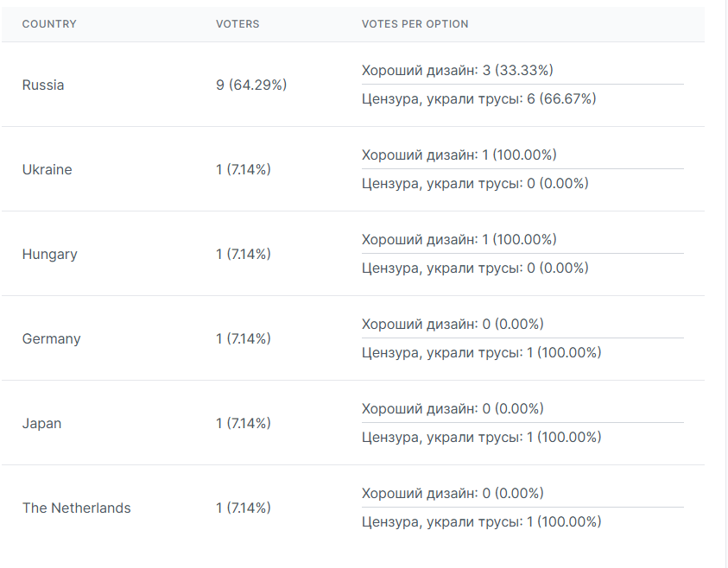Click Japan's "Цензура, украли трусы: 1" line

pos(481,438)
